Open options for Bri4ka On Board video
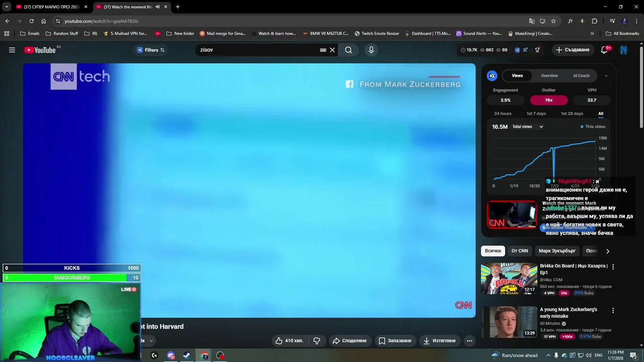The width and height of the screenshot is (644, 362). point(613,266)
